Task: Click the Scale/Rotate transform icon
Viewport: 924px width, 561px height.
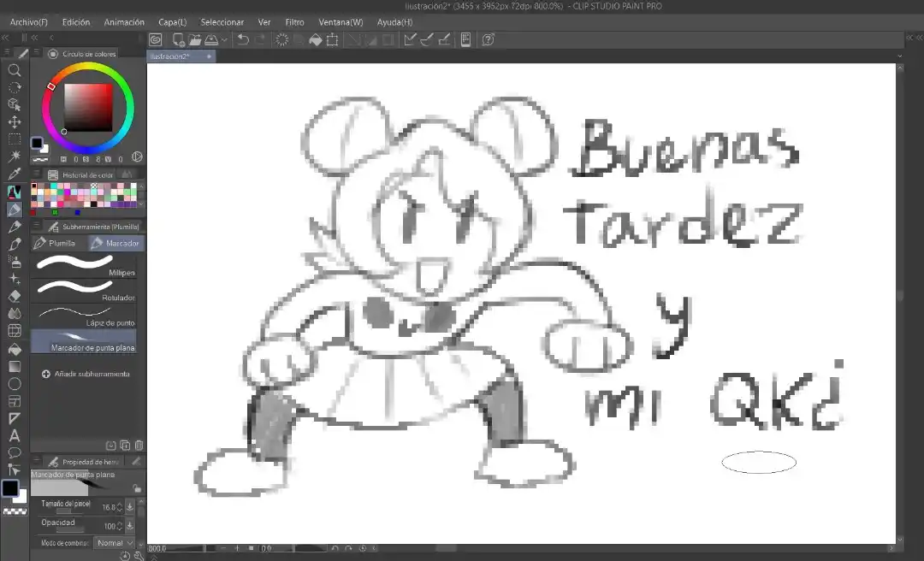Action: [332, 39]
